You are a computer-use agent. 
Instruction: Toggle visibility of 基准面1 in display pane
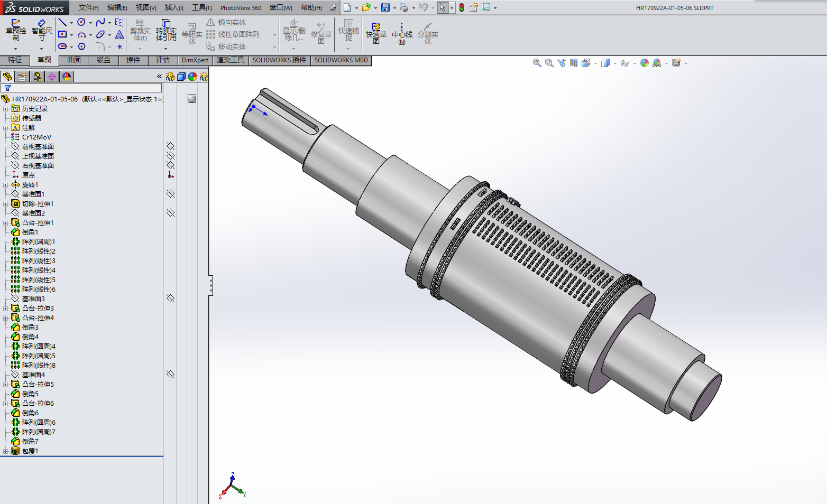(170, 193)
